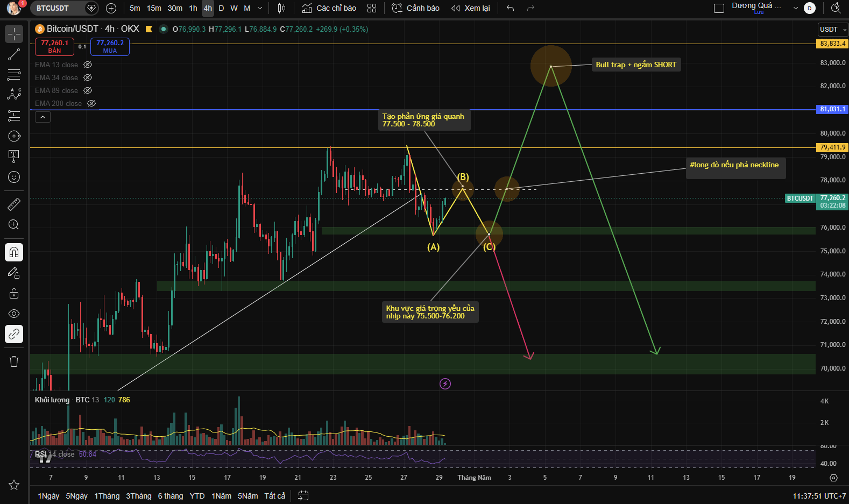Expand the layout name dropdown arrow
849x504 pixels.
(796, 8)
